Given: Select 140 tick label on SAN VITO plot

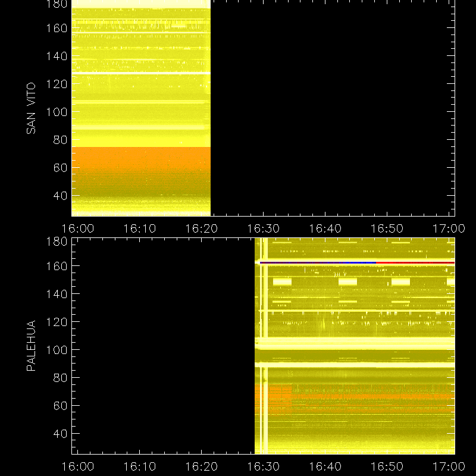Looking at the screenshot, I should (57, 56).
